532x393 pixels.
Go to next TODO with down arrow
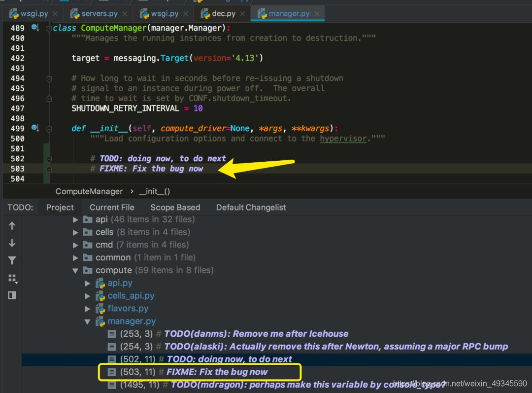(12, 243)
